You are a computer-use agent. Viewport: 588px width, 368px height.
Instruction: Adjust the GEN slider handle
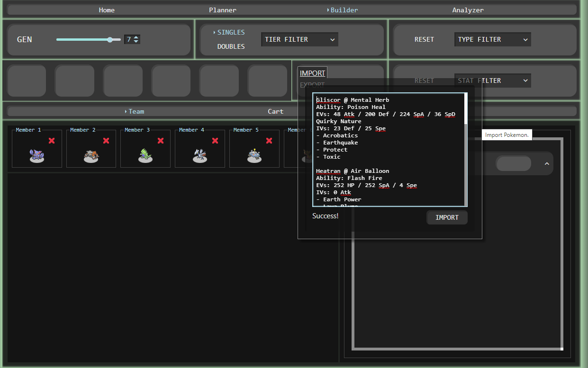click(110, 40)
